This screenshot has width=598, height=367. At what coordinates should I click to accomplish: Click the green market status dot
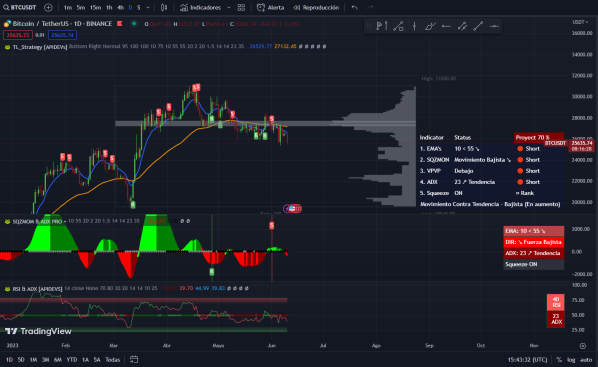(134, 24)
